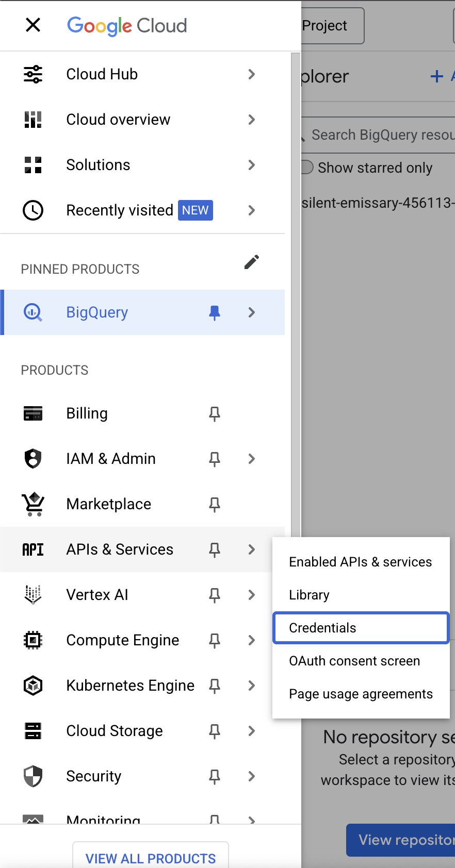Pin Security product
The width and height of the screenshot is (455, 868).
[x=215, y=776]
